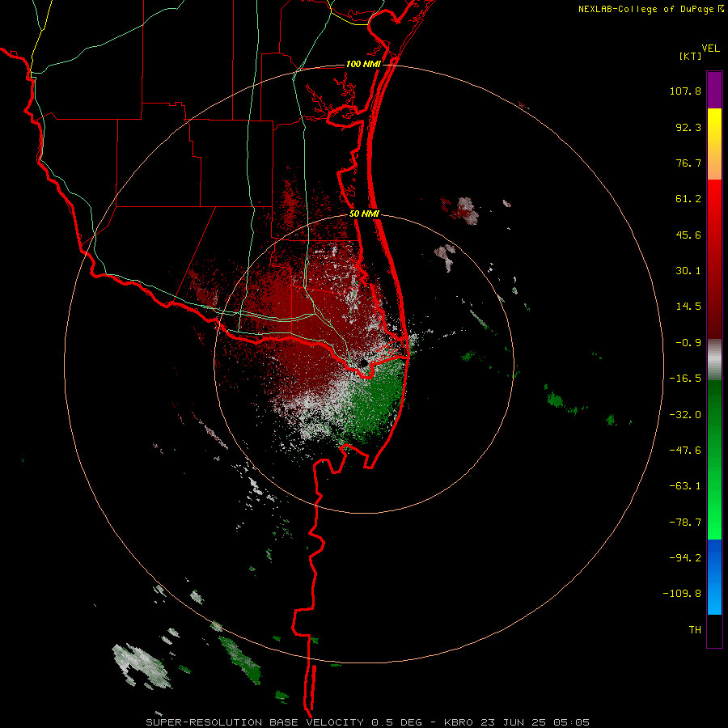Screen dimensions: 728x728
Task: Click the 14.5 legend value
Action: click(688, 307)
